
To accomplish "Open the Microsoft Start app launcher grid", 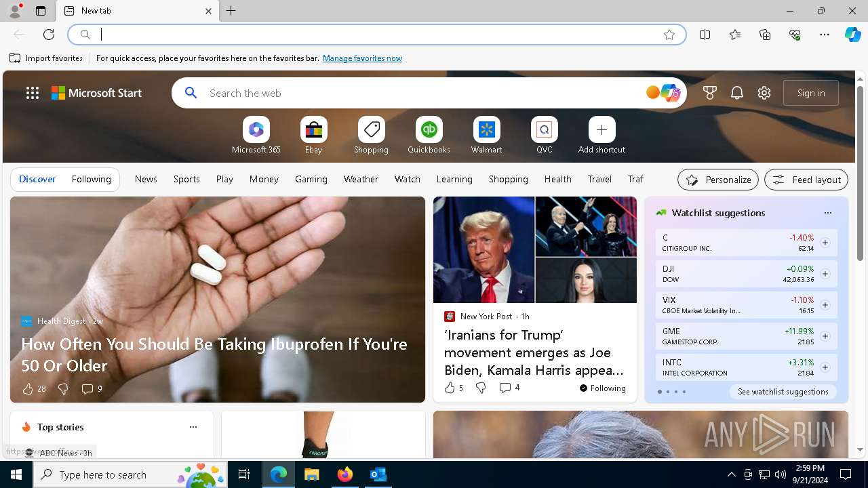I will click(33, 93).
